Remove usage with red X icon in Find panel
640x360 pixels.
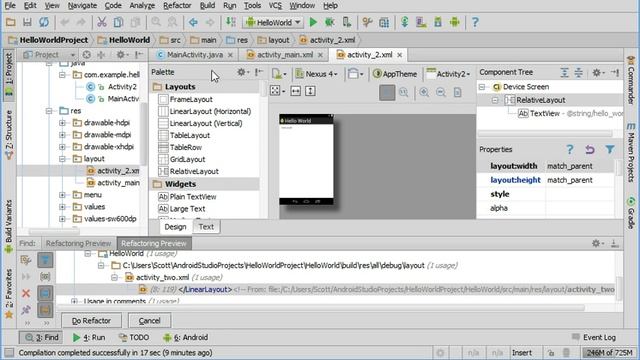[x=26, y=293]
